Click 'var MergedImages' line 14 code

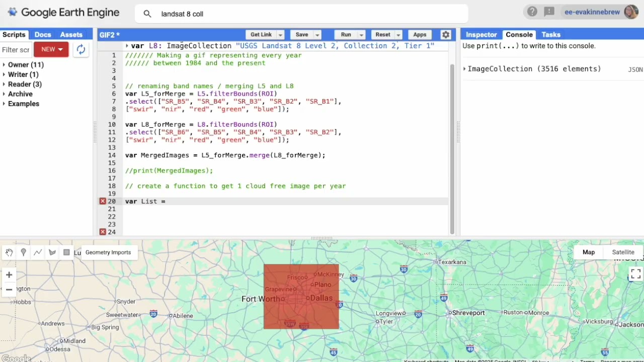[x=225, y=155]
